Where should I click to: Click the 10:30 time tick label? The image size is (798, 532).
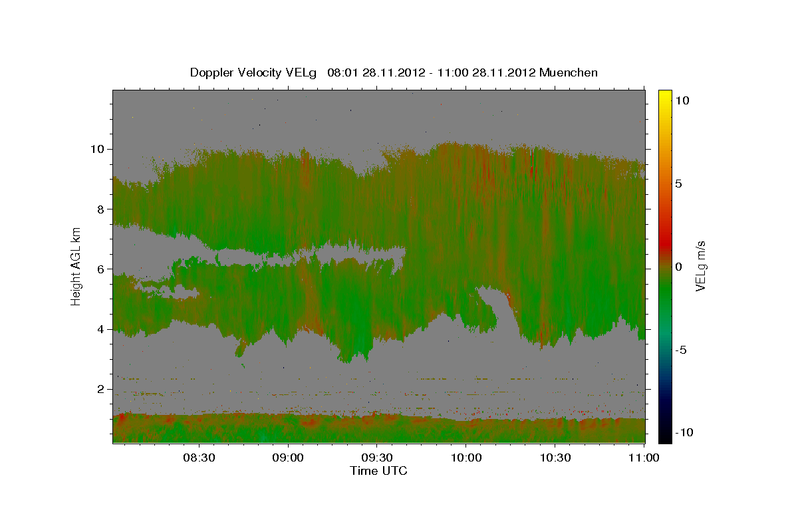point(555,458)
